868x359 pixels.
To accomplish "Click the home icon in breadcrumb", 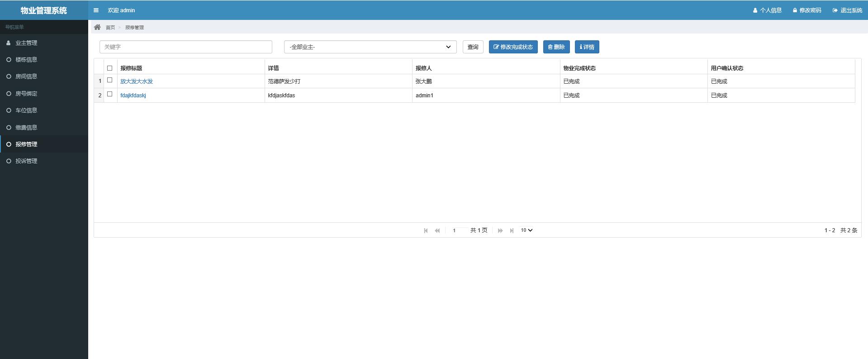I will click(97, 27).
